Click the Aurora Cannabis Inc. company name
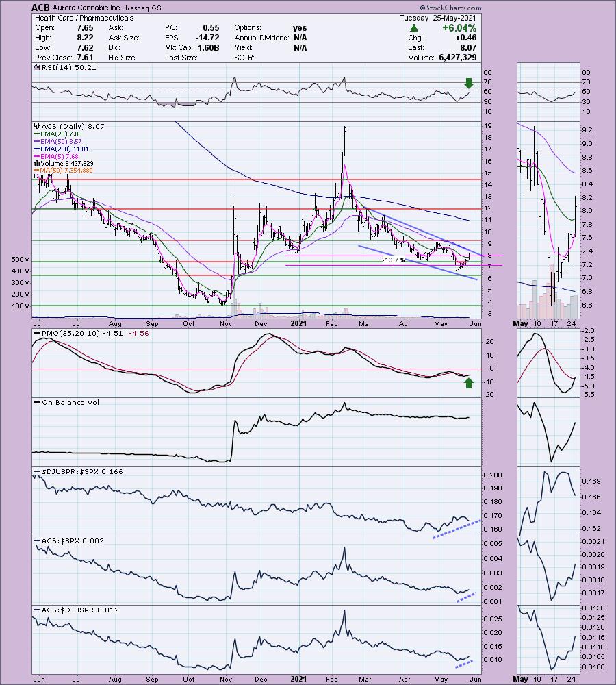 [x=87, y=8]
